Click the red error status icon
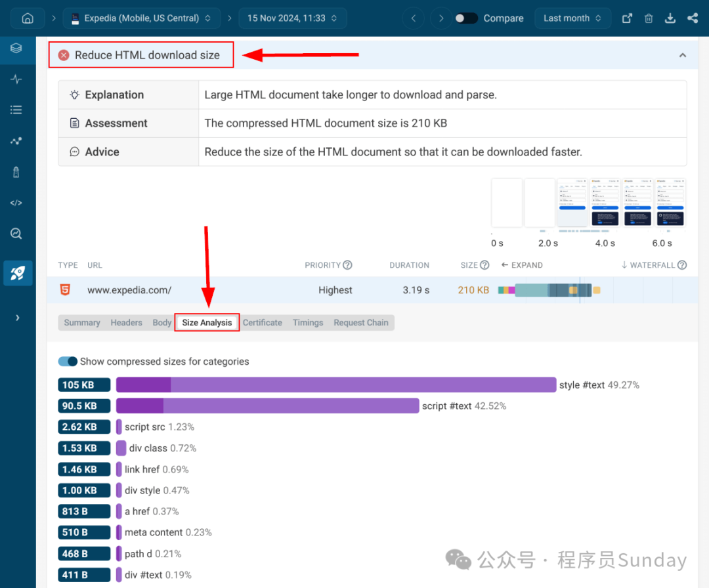Viewport: 709px width, 588px height. [64, 55]
